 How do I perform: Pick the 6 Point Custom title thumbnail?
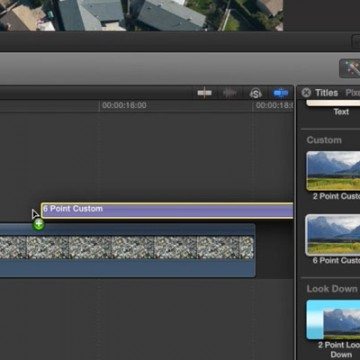333,235
